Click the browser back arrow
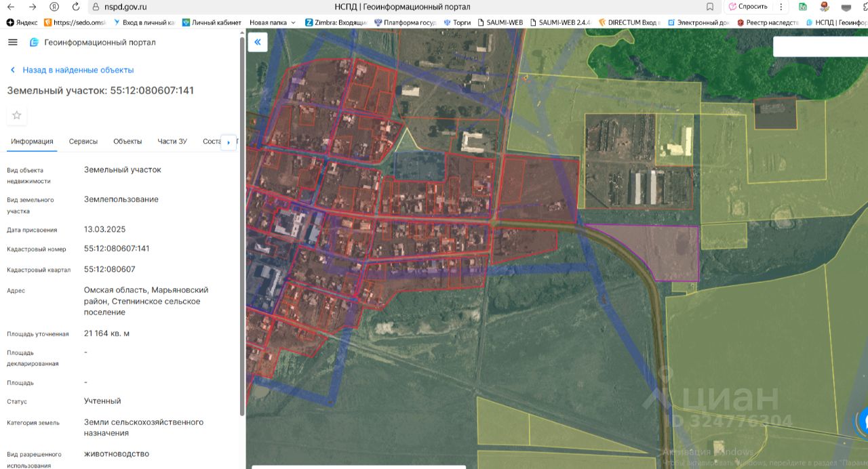This screenshot has width=868, height=469. [12, 7]
